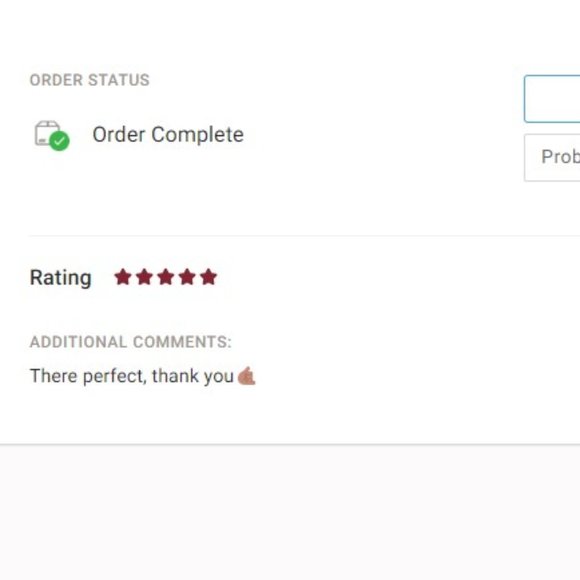
Task: Click the Order Complete status text
Action: click(x=168, y=134)
